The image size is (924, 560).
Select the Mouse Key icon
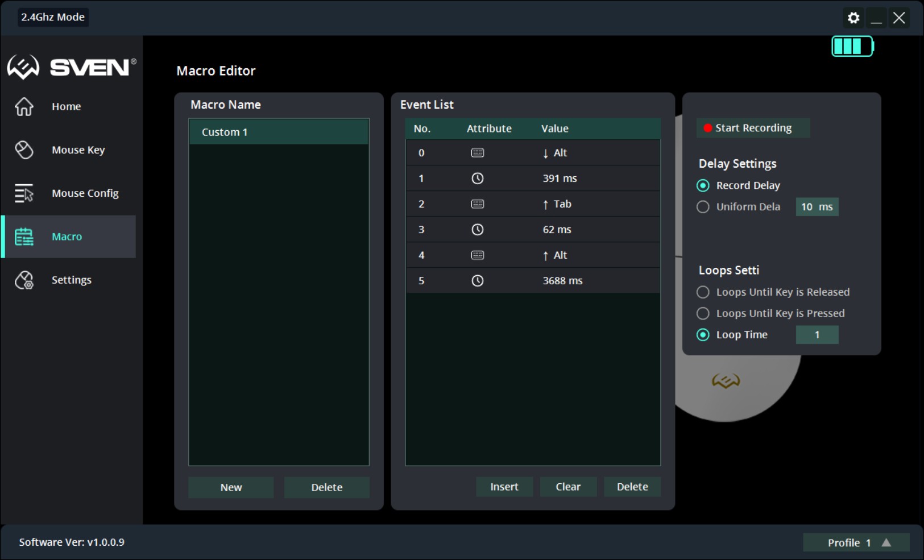pos(24,150)
